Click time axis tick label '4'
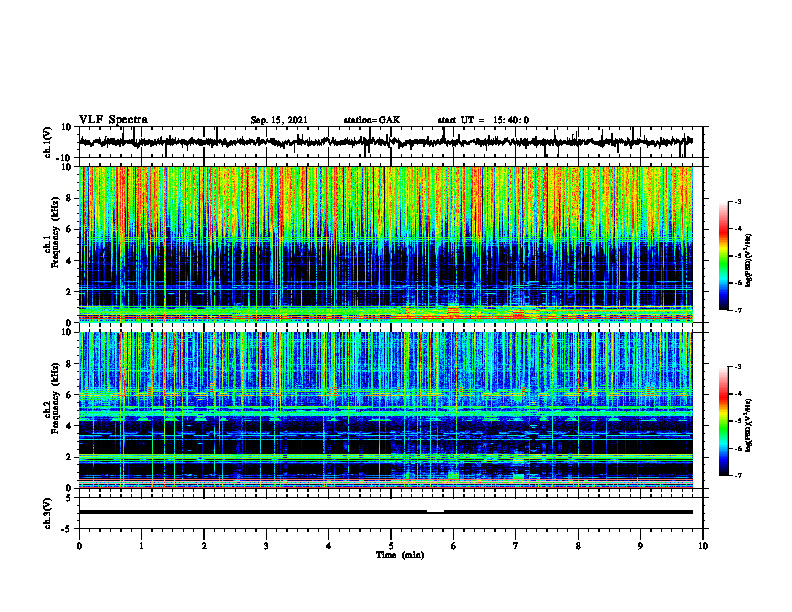 click(x=329, y=546)
